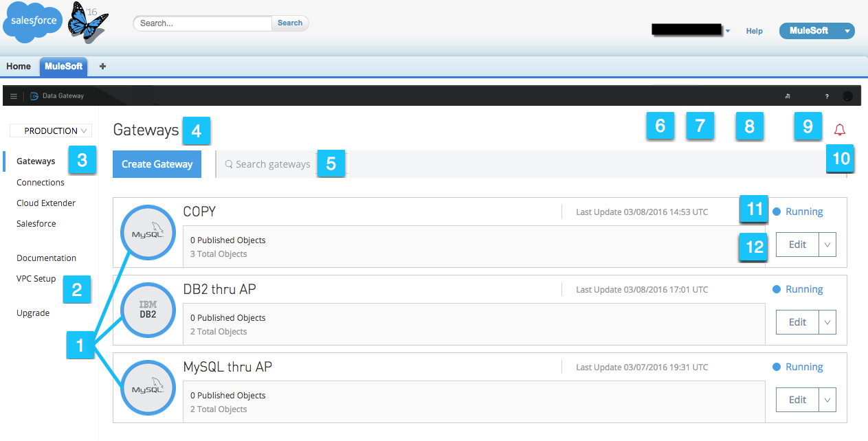This screenshot has height=441, width=868.
Task: Open Edit dropdown arrow for COPY gateway
Action: tap(827, 245)
